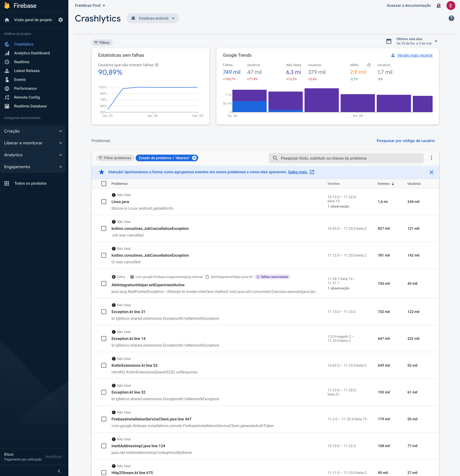Viewport: 460px width, 476px height.
Task: Check the FirebaseInstallationServiceClient issue checkbox
Action: pyautogui.click(x=104, y=419)
